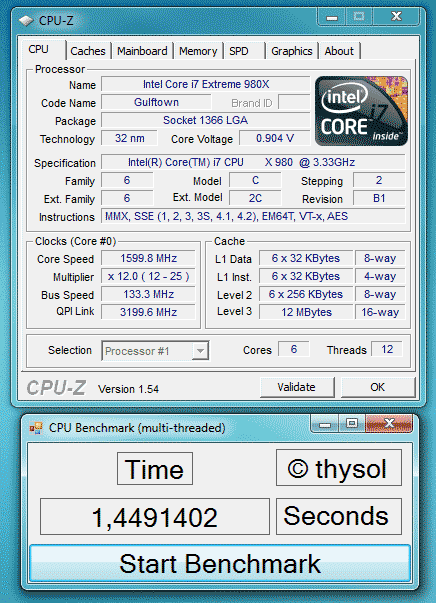Click the Model value C
The width and height of the screenshot is (436, 603).
(x=255, y=180)
